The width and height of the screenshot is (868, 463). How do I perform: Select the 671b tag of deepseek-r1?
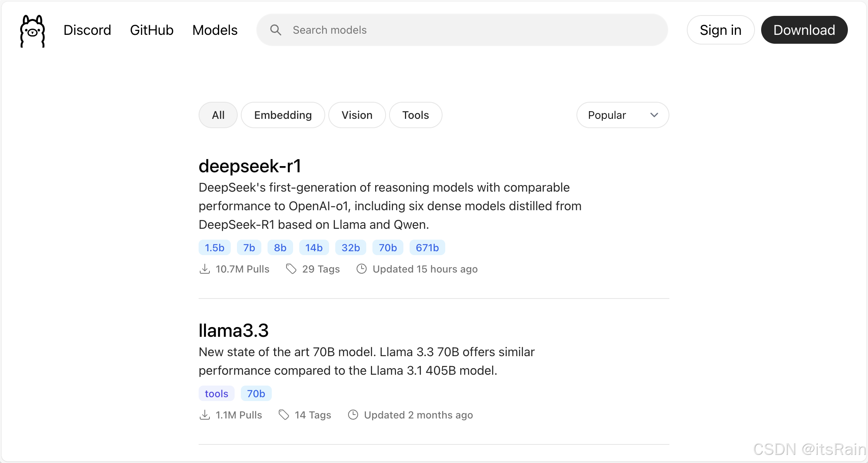(427, 247)
